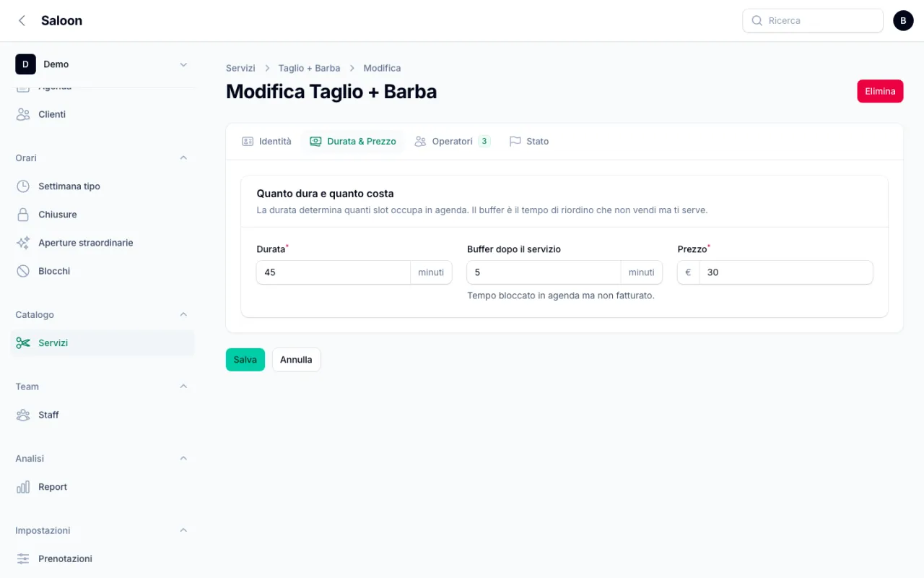924x578 pixels.
Task: Collapse the Analisi sidebar group
Action: point(183,458)
